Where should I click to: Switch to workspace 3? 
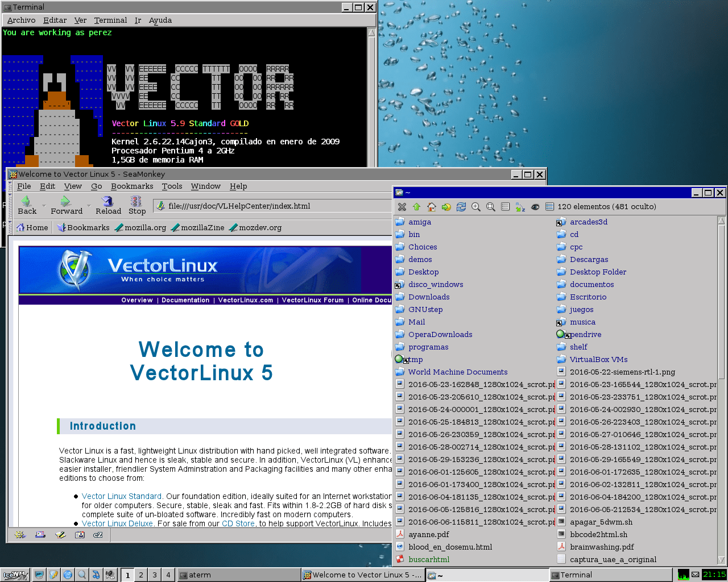155,575
